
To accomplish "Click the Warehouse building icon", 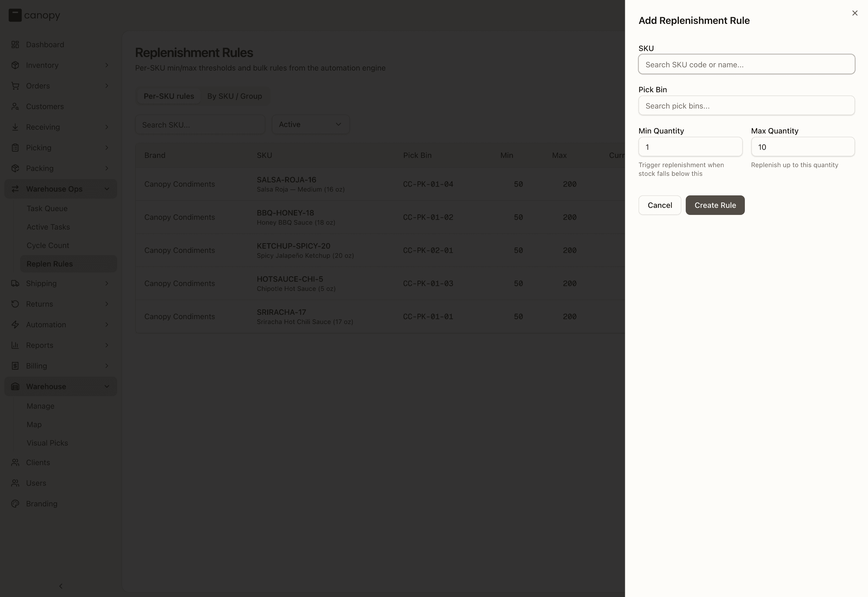I will pos(15,386).
